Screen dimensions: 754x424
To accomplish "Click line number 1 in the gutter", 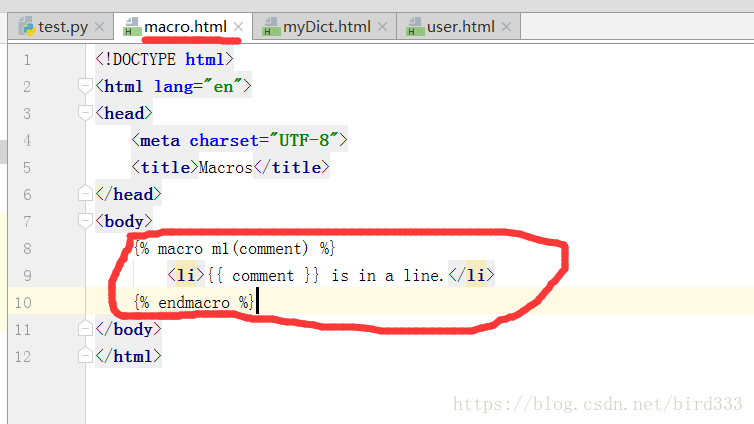I will [27, 60].
